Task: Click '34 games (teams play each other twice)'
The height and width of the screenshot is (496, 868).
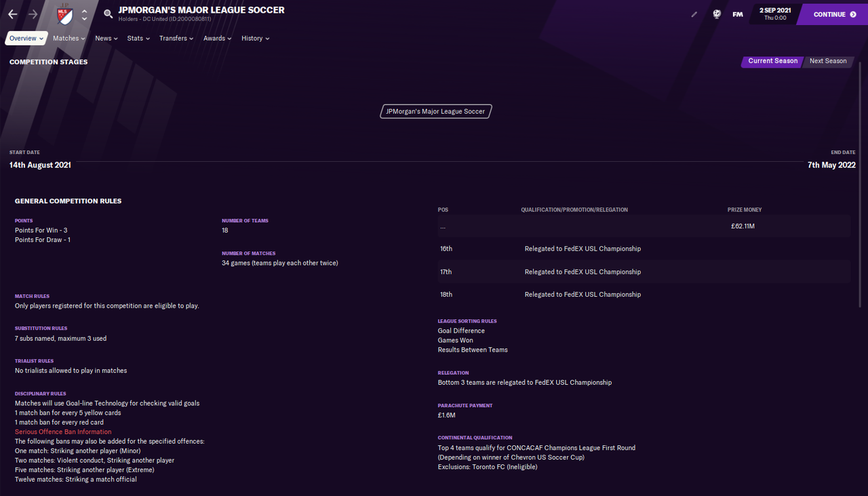Action: coord(279,263)
